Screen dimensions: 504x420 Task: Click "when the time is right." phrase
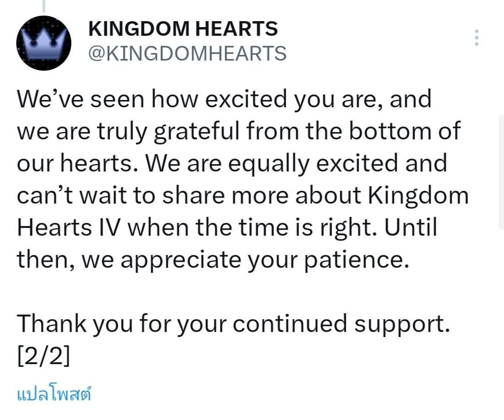252,227
